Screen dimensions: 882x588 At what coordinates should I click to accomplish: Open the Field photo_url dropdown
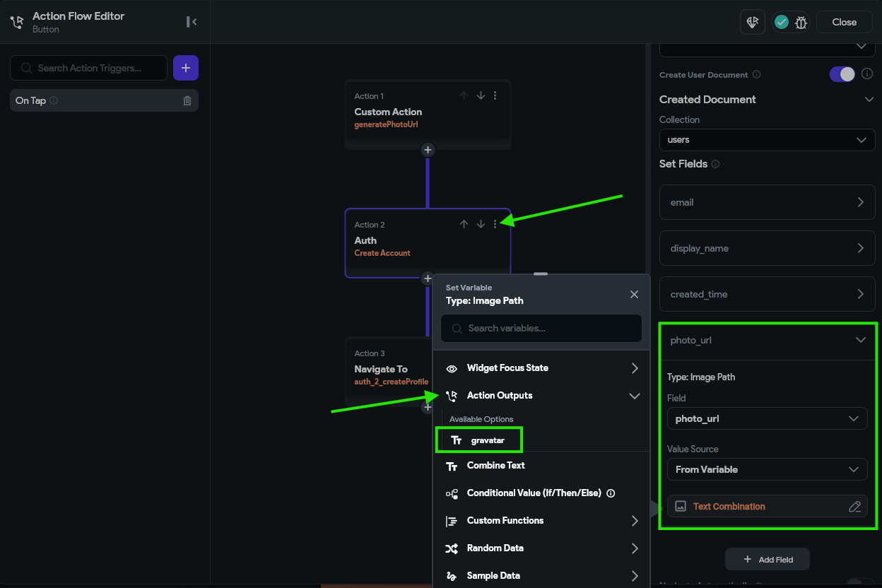(767, 418)
